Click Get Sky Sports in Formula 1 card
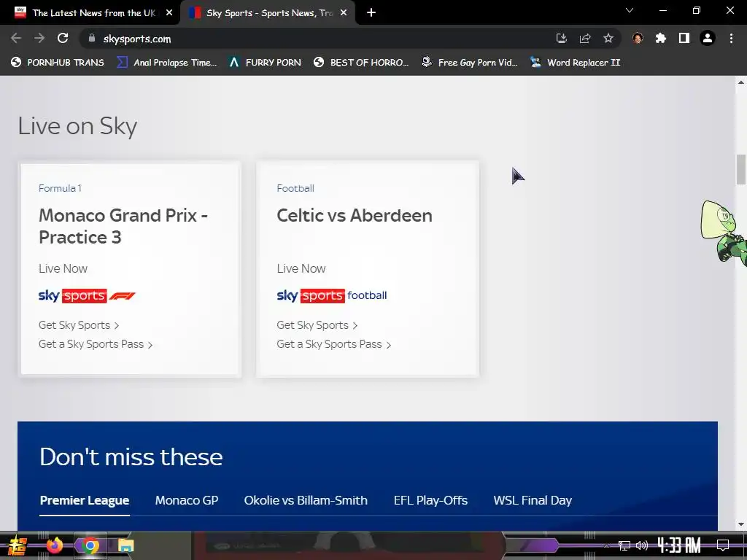747x560 pixels. click(x=79, y=325)
